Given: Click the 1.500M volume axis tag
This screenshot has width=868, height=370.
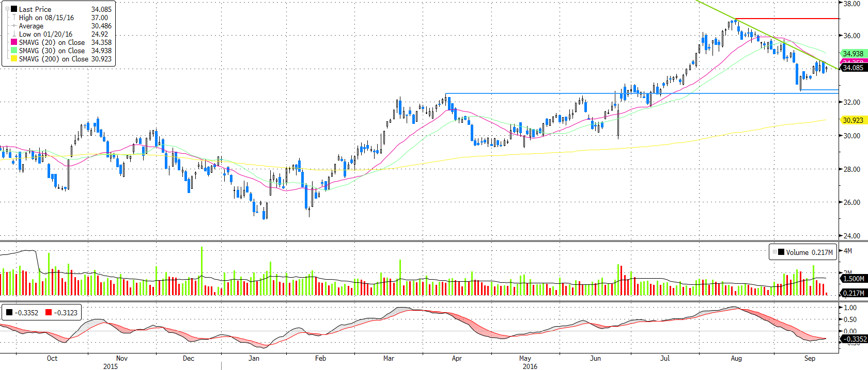Looking at the screenshot, I should (x=854, y=279).
